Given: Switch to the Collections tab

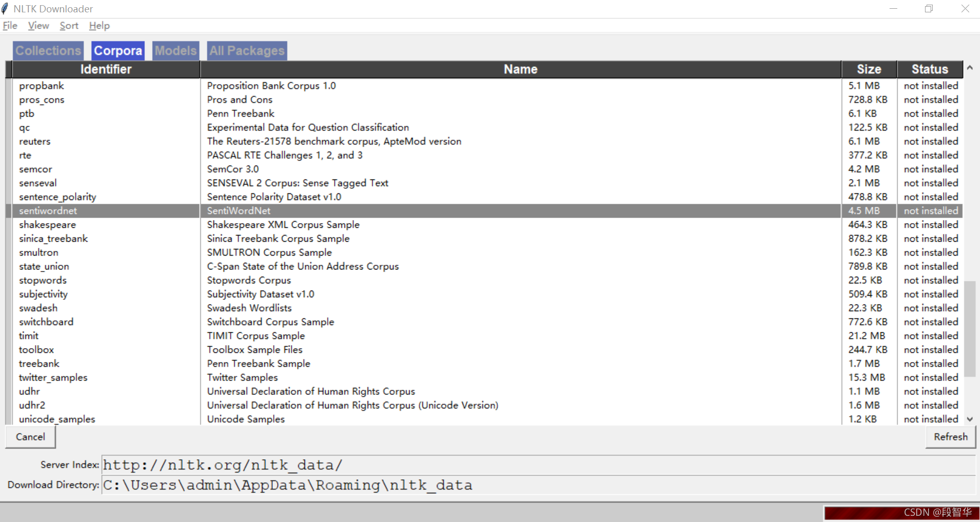Looking at the screenshot, I should click(x=48, y=51).
